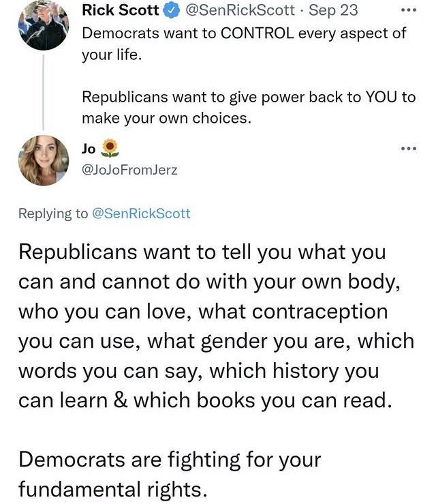Open more options on Jo's reply
The image size is (436, 504).
pyautogui.click(x=408, y=148)
